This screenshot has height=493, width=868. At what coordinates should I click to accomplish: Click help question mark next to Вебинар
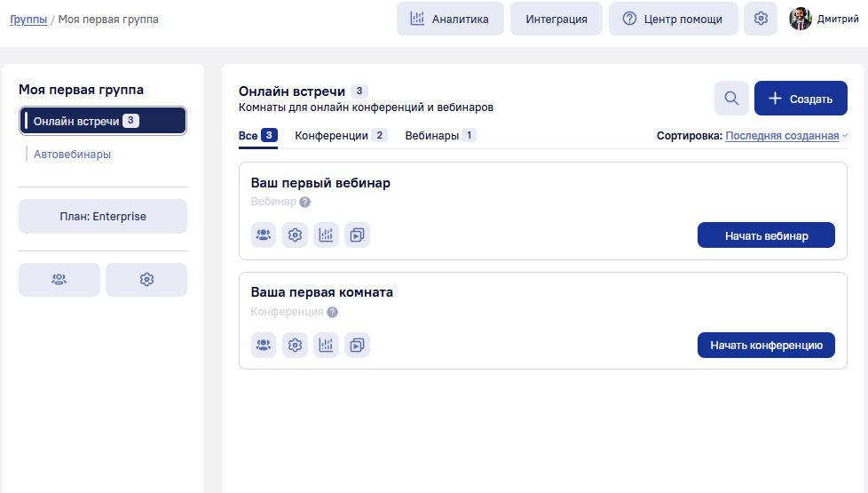click(x=304, y=203)
